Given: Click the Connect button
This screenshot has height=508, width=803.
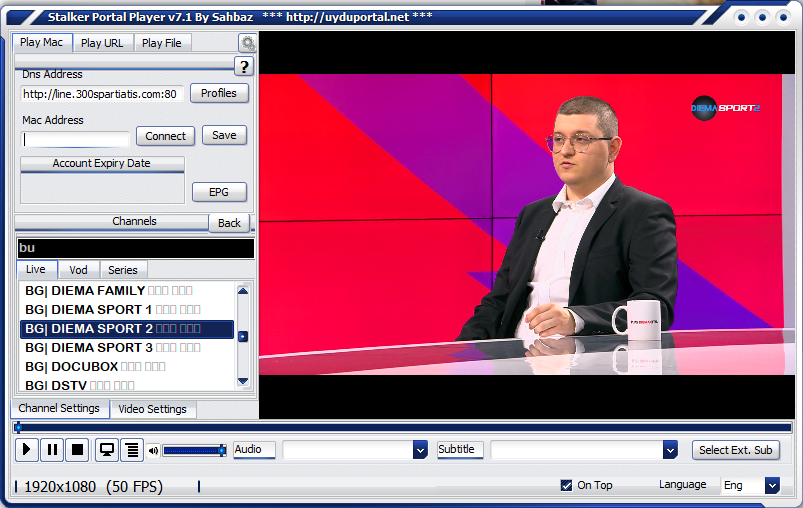Looking at the screenshot, I should pyautogui.click(x=165, y=136).
